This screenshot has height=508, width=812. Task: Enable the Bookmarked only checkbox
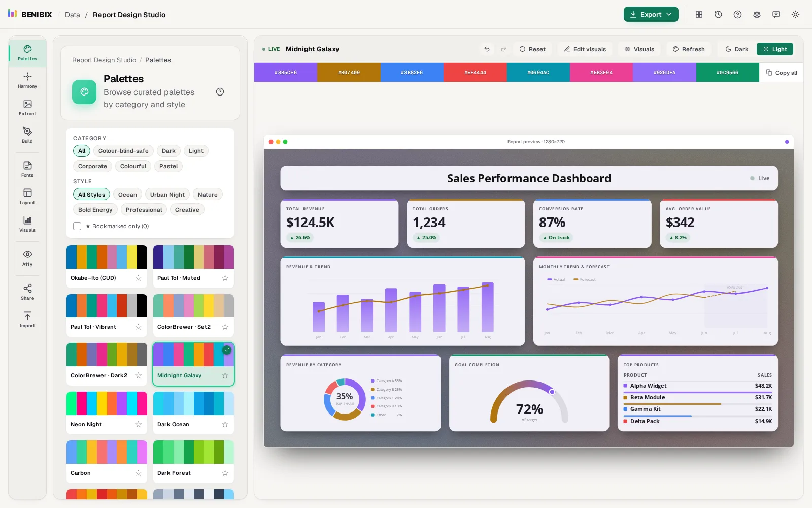coord(77,226)
